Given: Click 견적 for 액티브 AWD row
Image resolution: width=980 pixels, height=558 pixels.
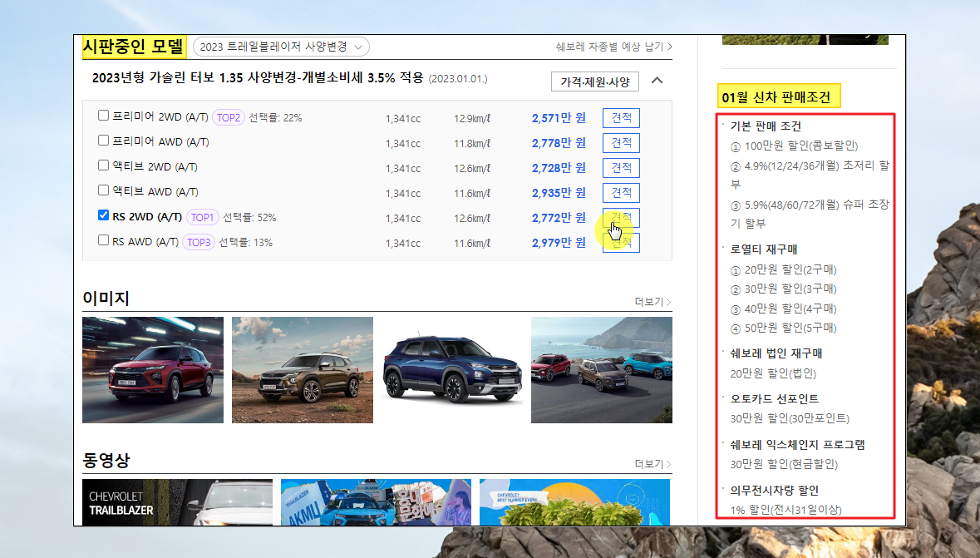Looking at the screenshot, I should pos(621,193).
